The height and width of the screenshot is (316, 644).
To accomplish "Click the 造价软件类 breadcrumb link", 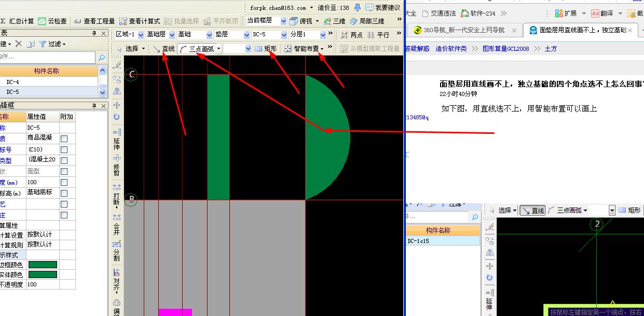I will point(451,49).
